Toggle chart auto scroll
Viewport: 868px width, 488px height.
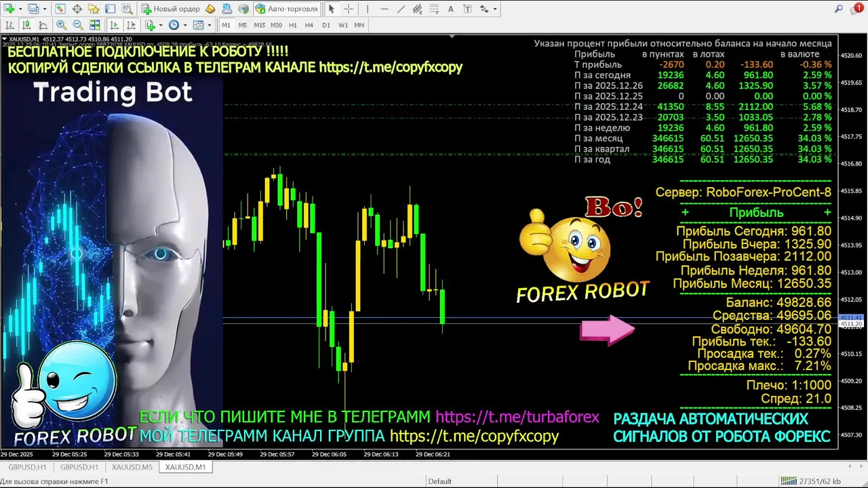click(x=114, y=25)
